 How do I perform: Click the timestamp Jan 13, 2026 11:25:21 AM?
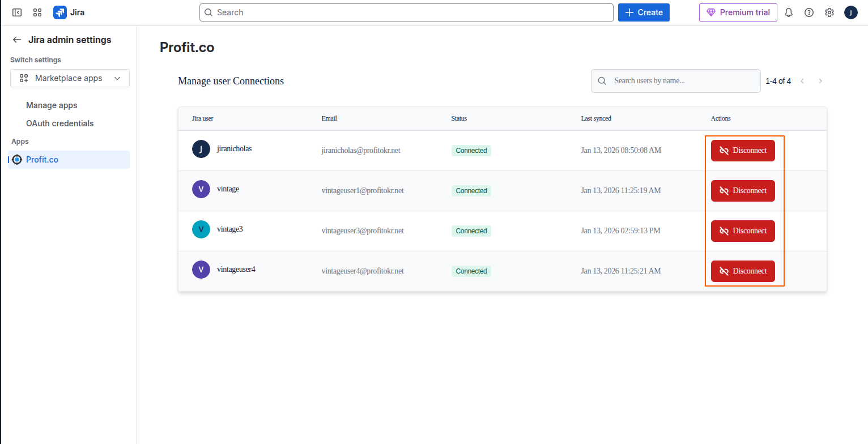(621, 271)
